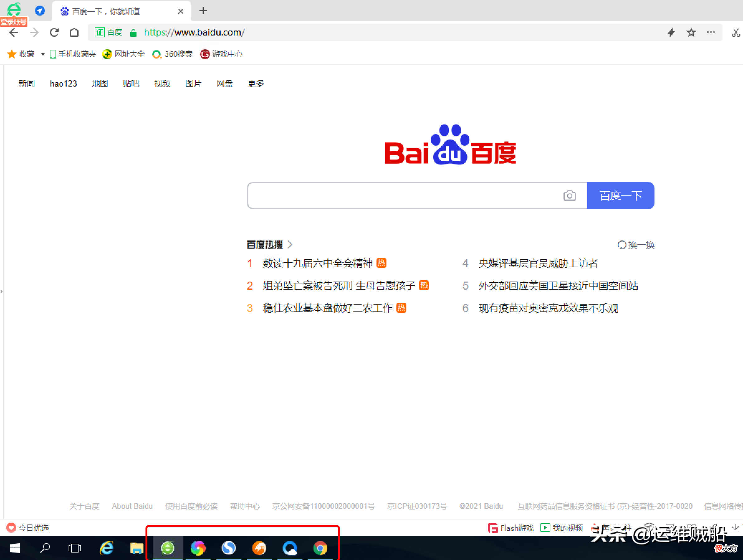Click the browser back arrow
The width and height of the screenshot is (743, 560).
[14, 33]
